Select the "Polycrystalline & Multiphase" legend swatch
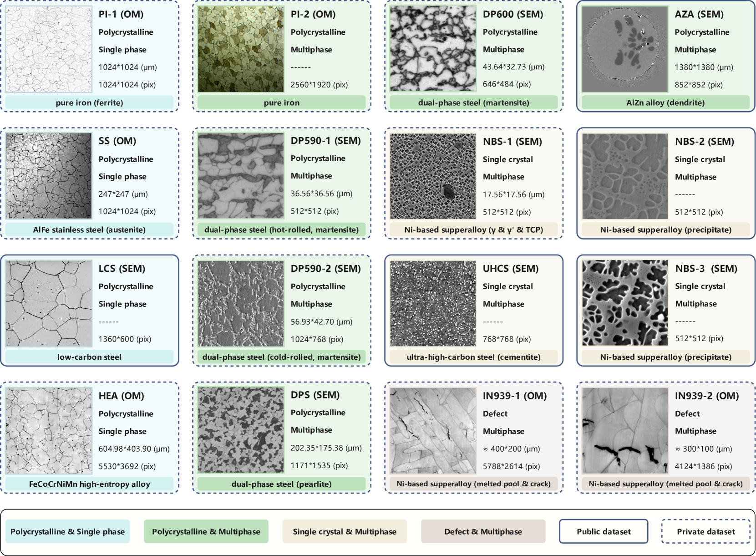The image size is (756, 556). point(206,531)
